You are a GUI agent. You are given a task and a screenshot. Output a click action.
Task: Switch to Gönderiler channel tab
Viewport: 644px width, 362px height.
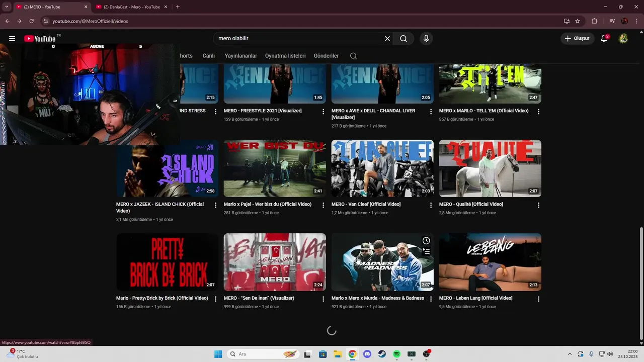tap(326, 56)
